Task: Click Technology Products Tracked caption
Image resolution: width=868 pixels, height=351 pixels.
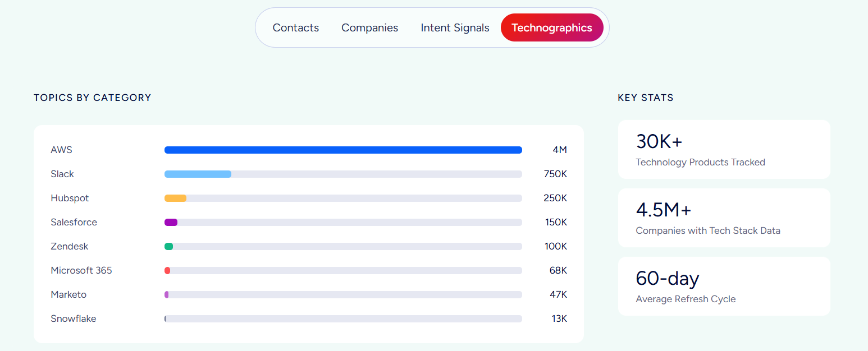Action: [x=701, y=162]
